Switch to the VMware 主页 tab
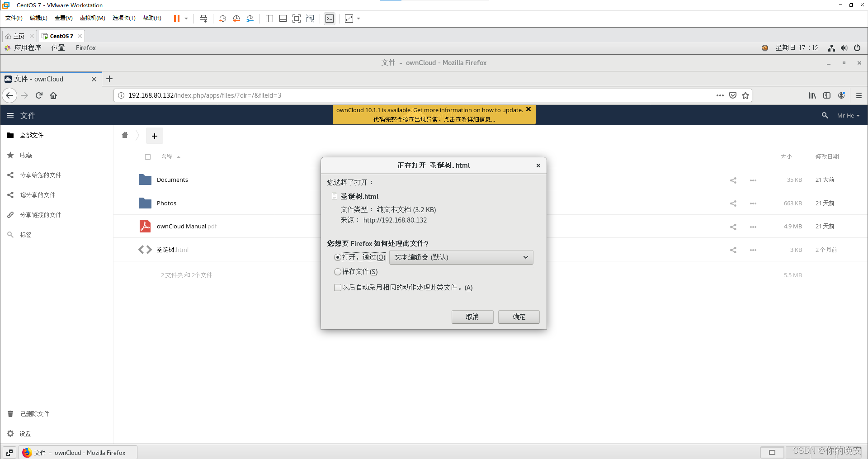 [x=19, y=36]
